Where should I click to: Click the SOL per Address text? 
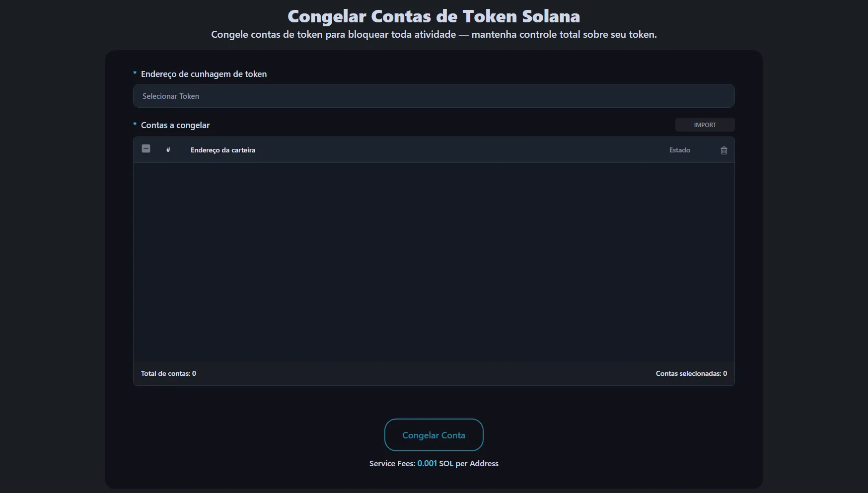[x=469, y=463]
